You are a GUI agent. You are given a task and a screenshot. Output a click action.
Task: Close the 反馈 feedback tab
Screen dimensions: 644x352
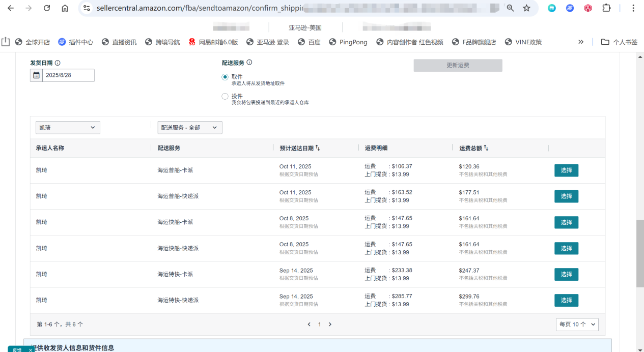31,349
